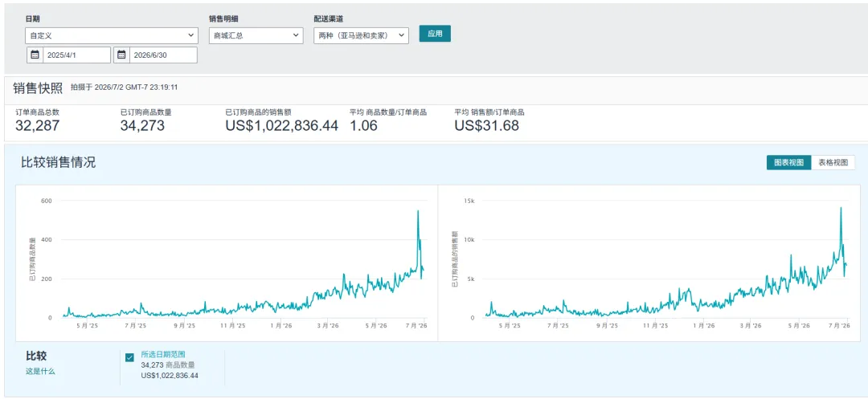Switch to 表格视图 tab

click(833, 162)
